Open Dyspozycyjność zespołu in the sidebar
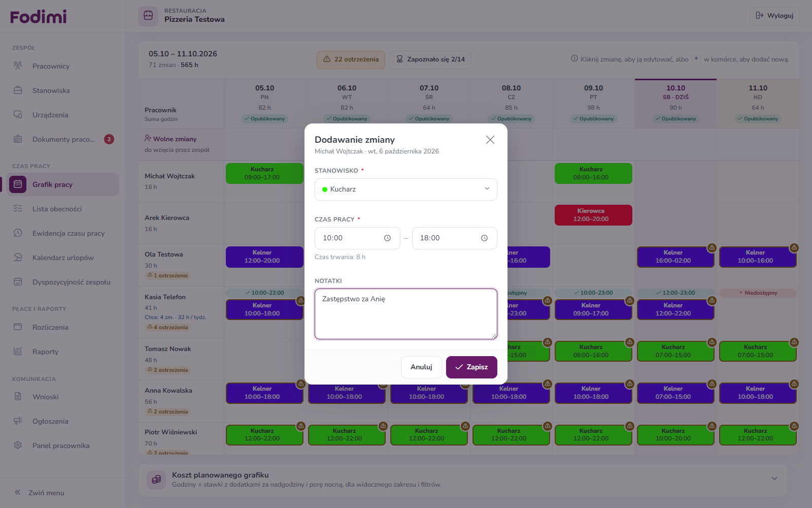Viewport: 812px width, 508px height. [62, 282]
